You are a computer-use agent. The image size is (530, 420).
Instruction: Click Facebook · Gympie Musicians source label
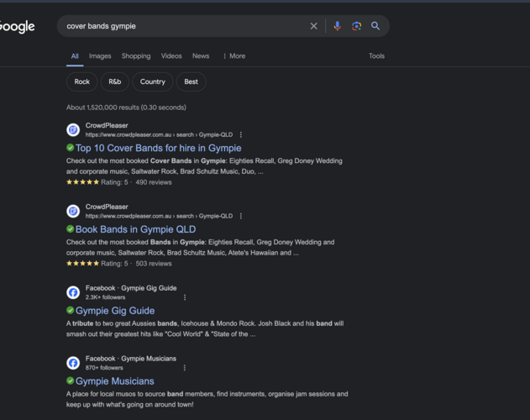131,359
